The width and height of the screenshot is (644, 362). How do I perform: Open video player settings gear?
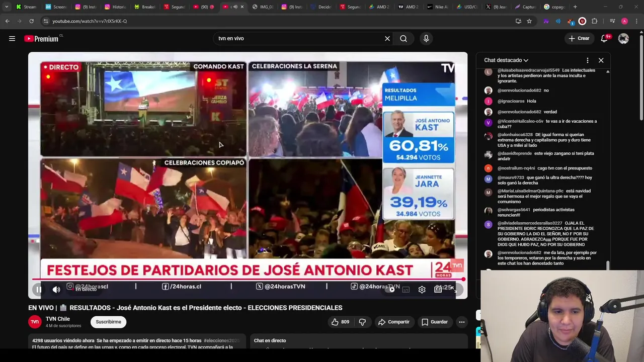[422, 290]
